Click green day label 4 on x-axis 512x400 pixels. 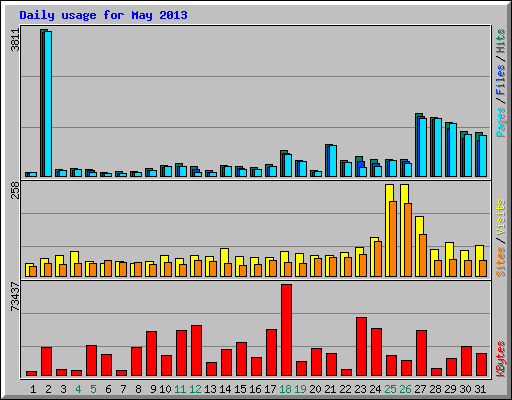pos(78,389)
